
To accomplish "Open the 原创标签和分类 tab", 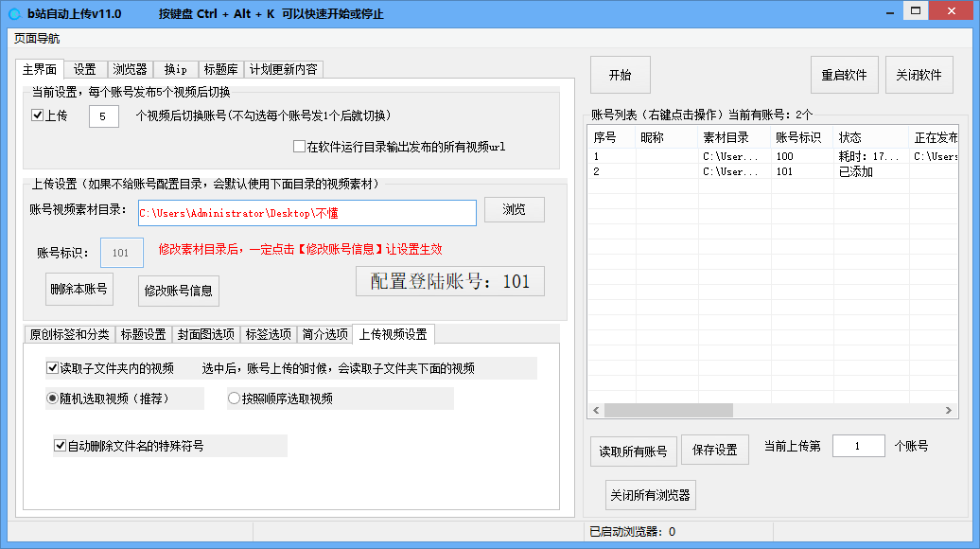I will 69,334.
